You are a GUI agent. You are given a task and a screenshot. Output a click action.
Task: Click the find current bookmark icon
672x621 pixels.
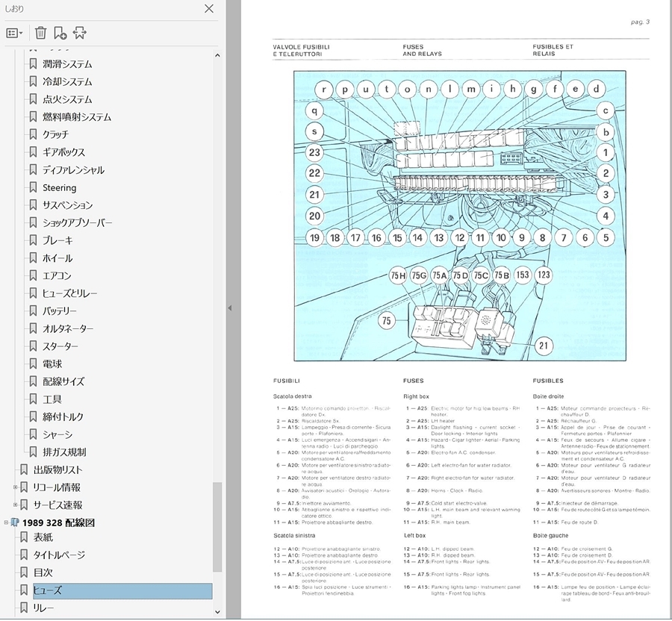[79, 33]
